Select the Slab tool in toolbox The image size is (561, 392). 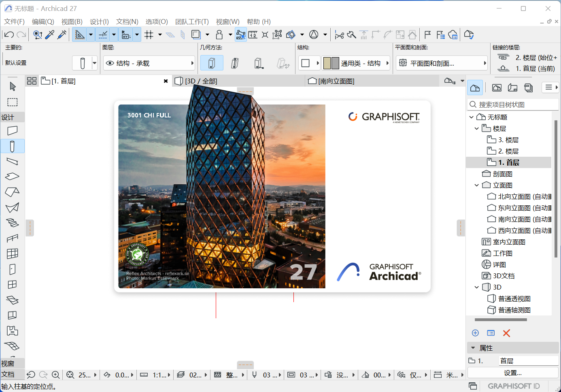coord(13,177)
